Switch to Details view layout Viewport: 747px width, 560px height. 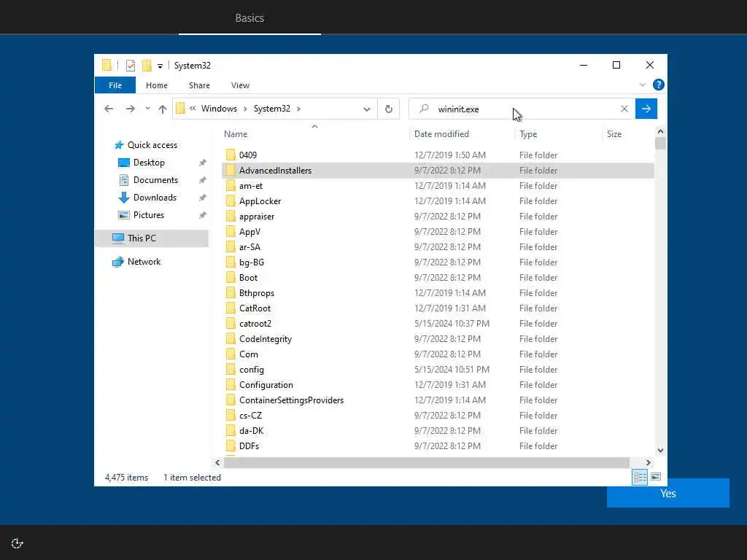(639, 477)
